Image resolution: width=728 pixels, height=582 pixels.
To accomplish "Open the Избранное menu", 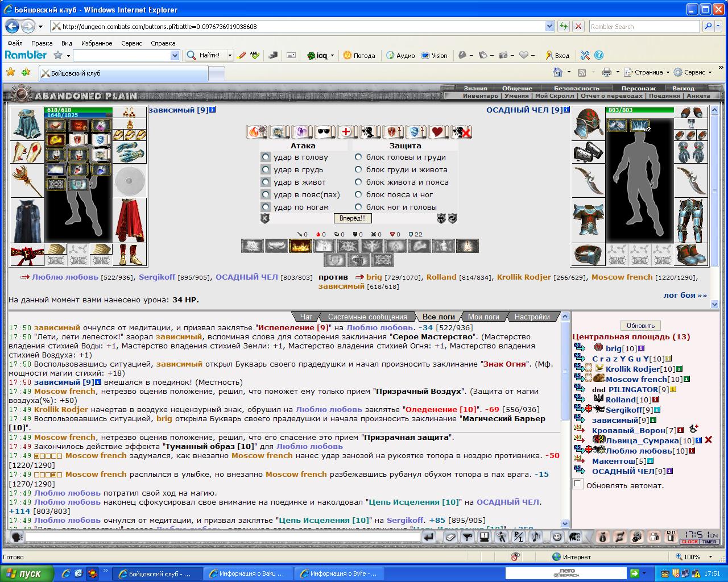I will pyautogui.click(x=97, y=43).
